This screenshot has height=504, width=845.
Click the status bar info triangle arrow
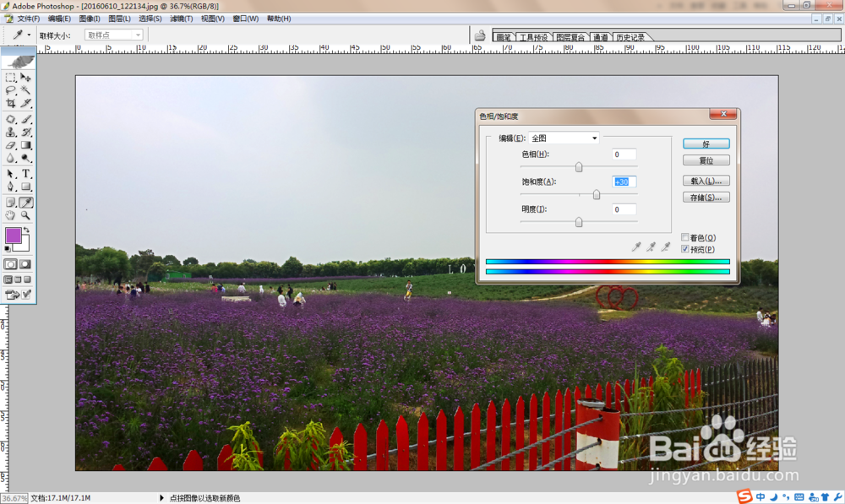click(x=161, y=498)
